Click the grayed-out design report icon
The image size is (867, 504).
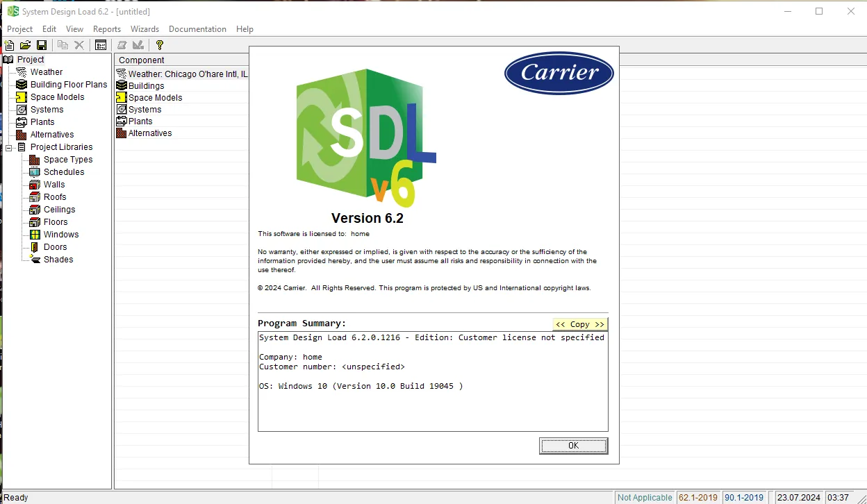tap(138, 45)
